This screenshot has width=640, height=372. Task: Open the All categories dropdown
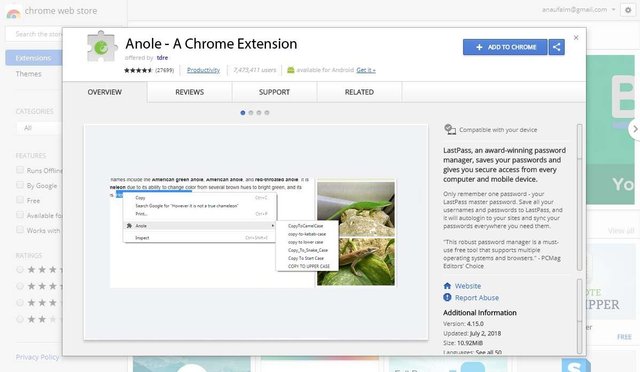tap(39, 128)
